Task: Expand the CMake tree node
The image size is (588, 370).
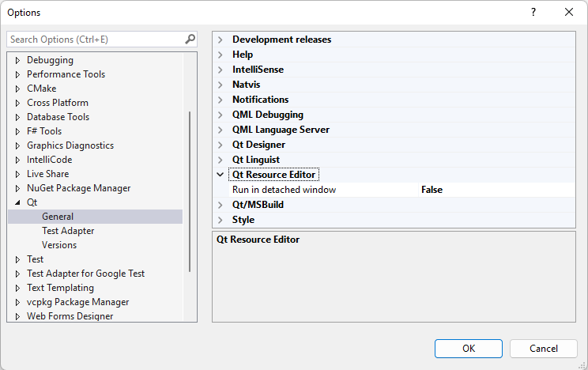Action: tap(17, 89)
